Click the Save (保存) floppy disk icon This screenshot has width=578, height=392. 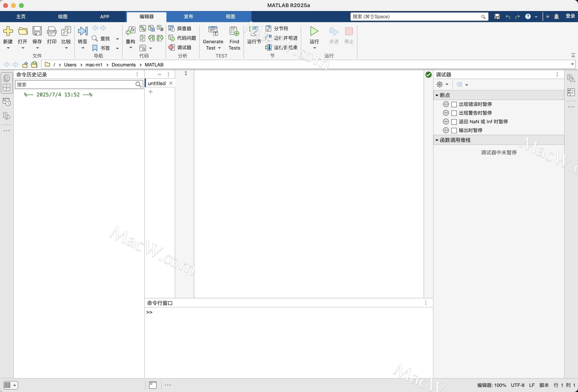coord(37,31)
